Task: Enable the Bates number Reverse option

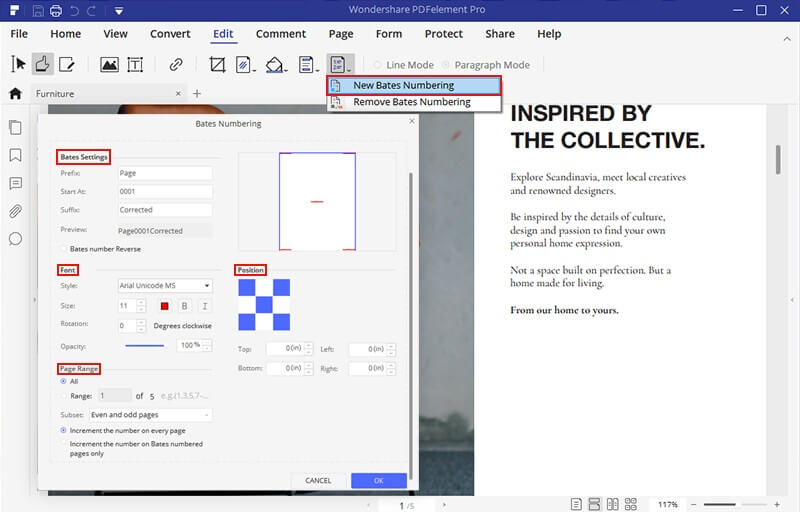Action: (65, 248)
